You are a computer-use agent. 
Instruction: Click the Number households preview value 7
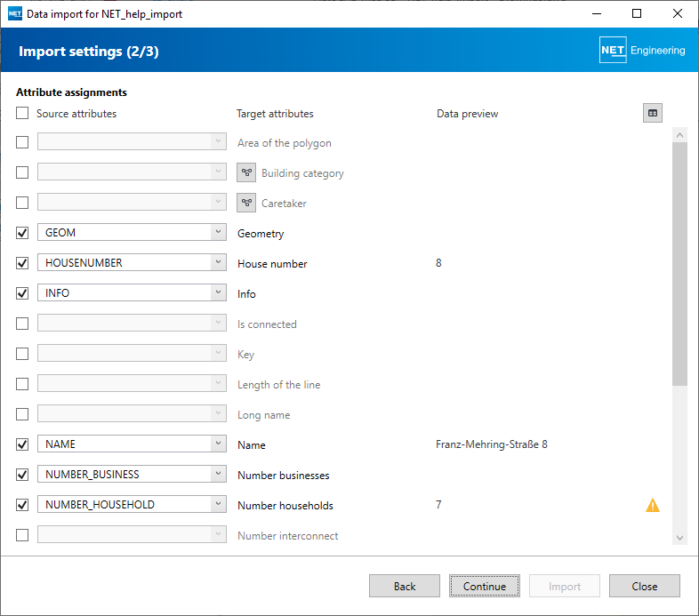tap(438, 505)
